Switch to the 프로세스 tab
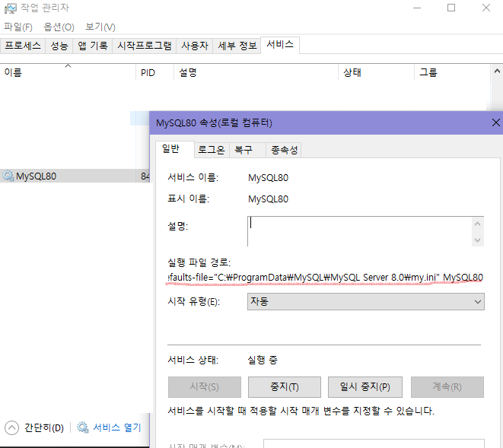Image resolution: width=503 pixels, height=448 pixels. (x=23, y=46)
